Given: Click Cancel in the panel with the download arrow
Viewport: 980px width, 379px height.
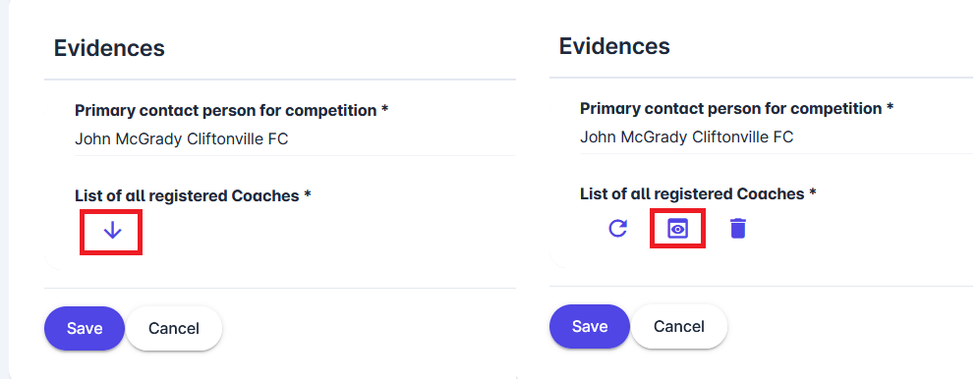Looking at the screenshot, I should click(174, 328).
